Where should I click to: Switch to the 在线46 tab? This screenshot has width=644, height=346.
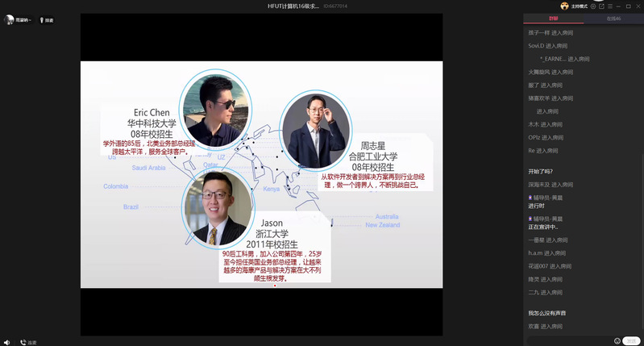pos(613,18)
